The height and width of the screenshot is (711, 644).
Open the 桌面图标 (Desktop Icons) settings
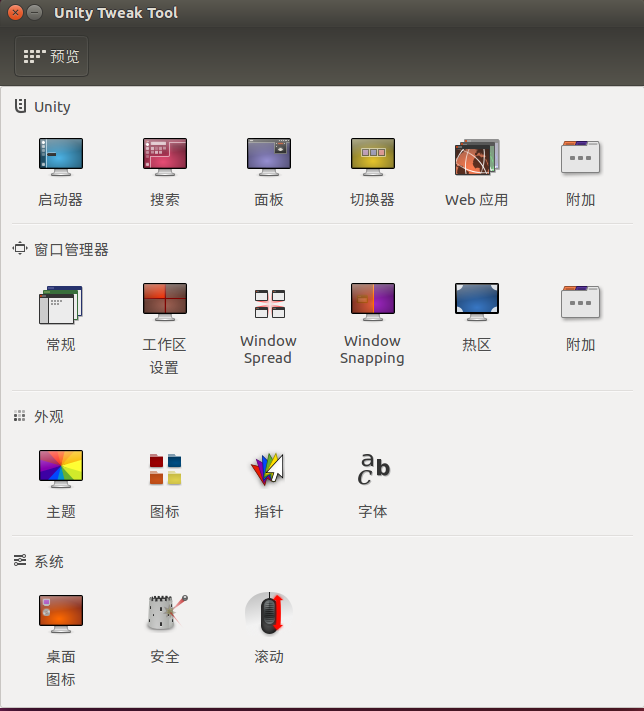(61, 614)
